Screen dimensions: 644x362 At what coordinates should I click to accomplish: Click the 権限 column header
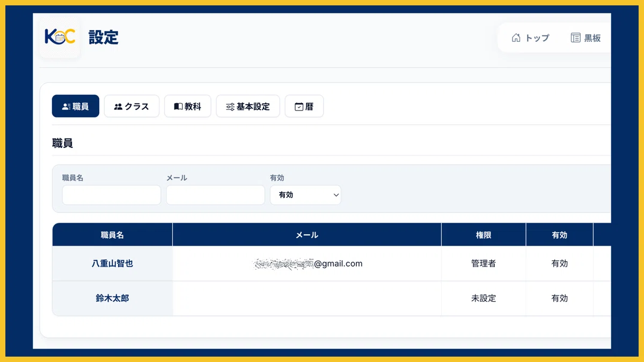pyautogui.click(x=484, y=235)
